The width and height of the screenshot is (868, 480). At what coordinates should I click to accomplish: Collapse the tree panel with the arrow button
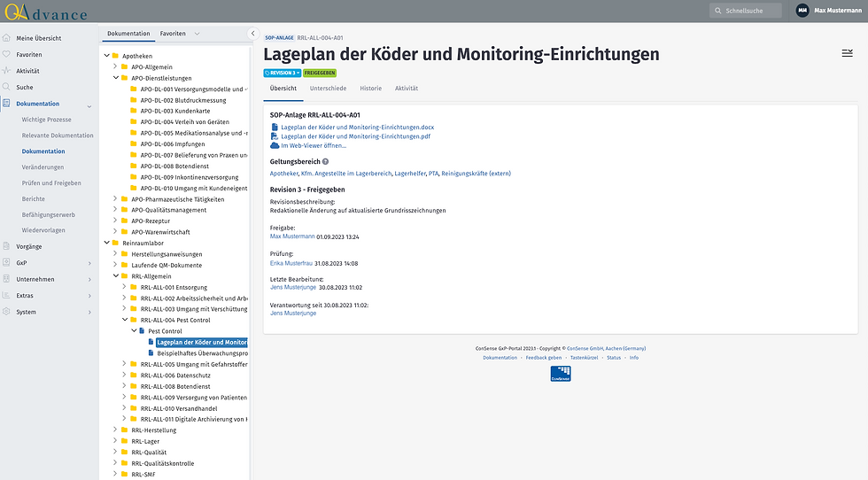tap(253, 34)
